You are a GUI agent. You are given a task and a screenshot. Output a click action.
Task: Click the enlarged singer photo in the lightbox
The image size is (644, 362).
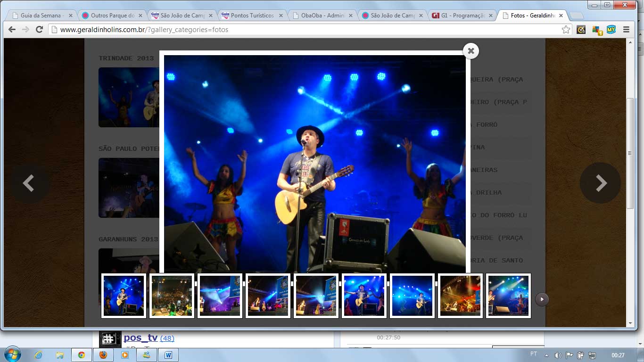pos(314,164)
